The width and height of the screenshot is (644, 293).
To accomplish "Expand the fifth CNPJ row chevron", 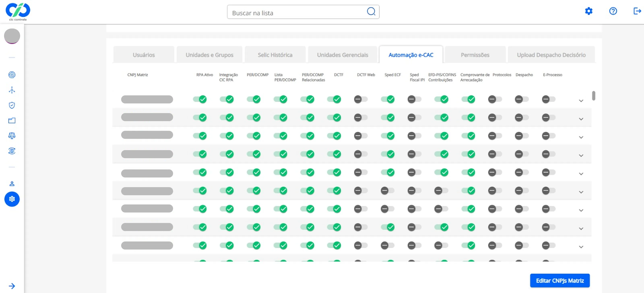I will click(581, 174).
